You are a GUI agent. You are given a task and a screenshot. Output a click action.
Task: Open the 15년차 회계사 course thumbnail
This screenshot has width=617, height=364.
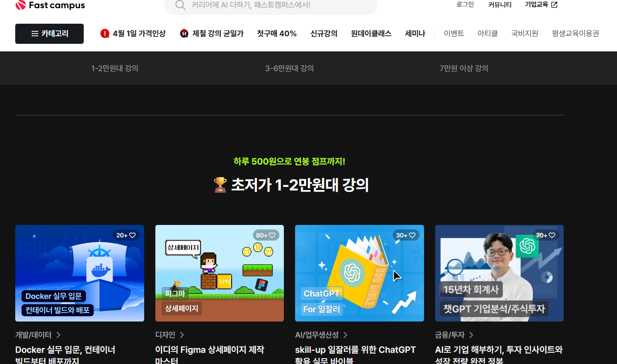[x=499, y=273]
